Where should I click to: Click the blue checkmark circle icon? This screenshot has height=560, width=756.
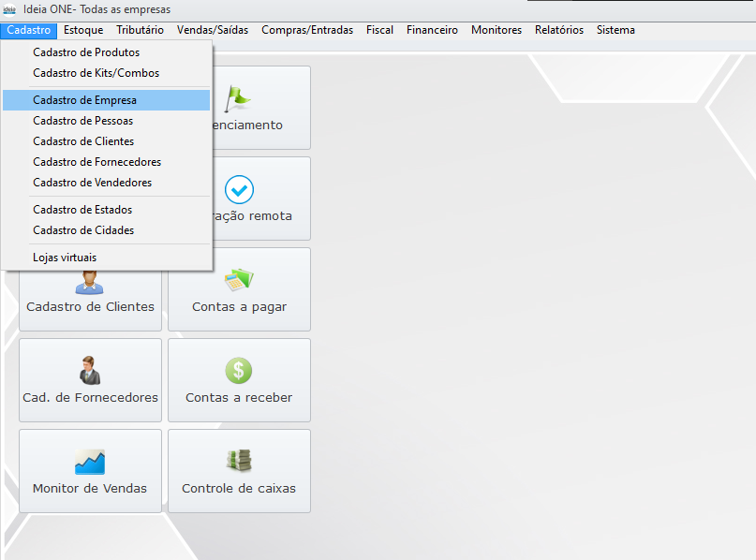tap(240, 190)
